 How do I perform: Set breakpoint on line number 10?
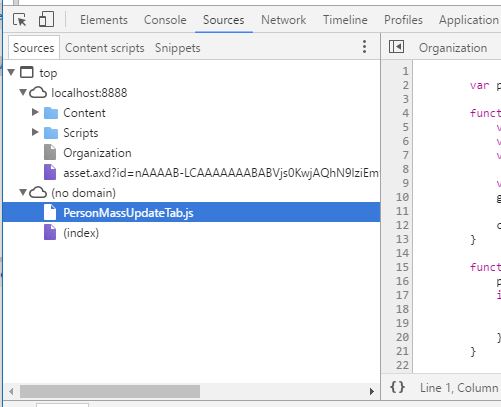tap(402, 197)
